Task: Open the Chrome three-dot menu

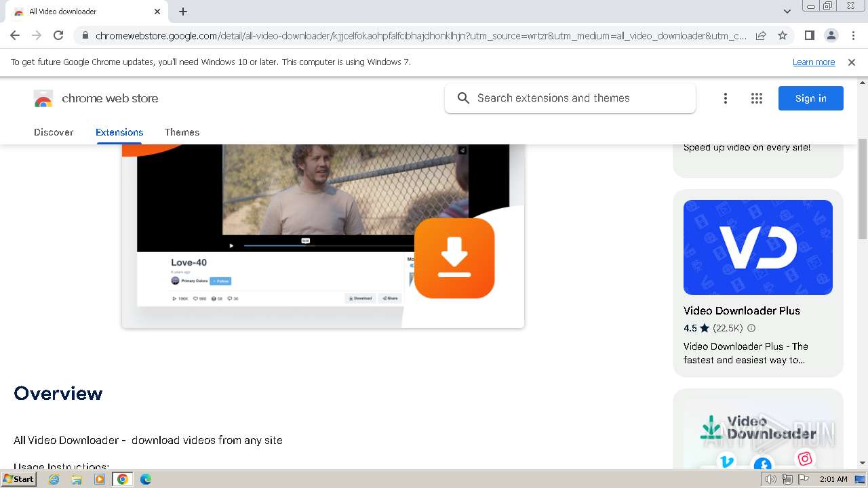Action: click(853, 36)
